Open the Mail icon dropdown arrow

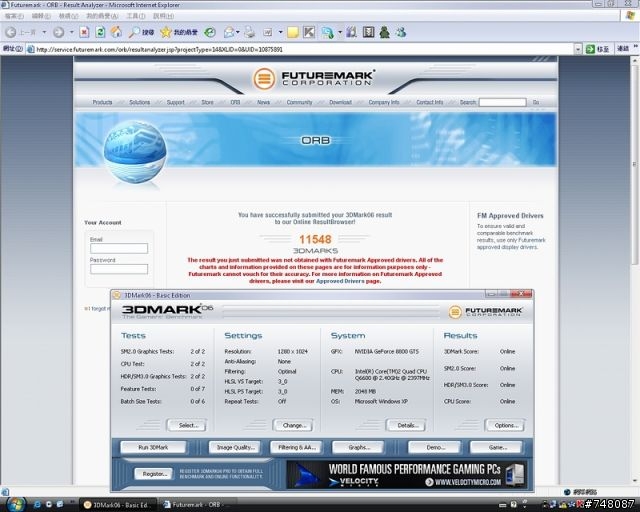point(238,32)
